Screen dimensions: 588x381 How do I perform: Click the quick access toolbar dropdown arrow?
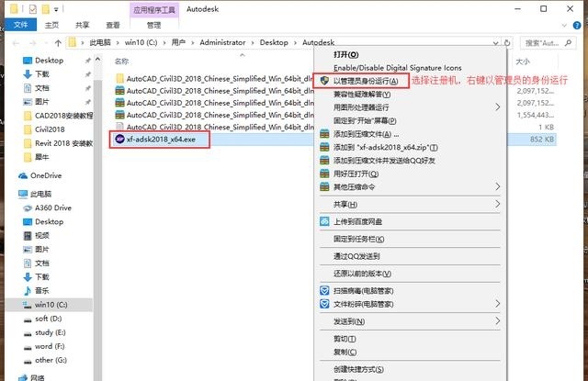(x=56, y=9)
